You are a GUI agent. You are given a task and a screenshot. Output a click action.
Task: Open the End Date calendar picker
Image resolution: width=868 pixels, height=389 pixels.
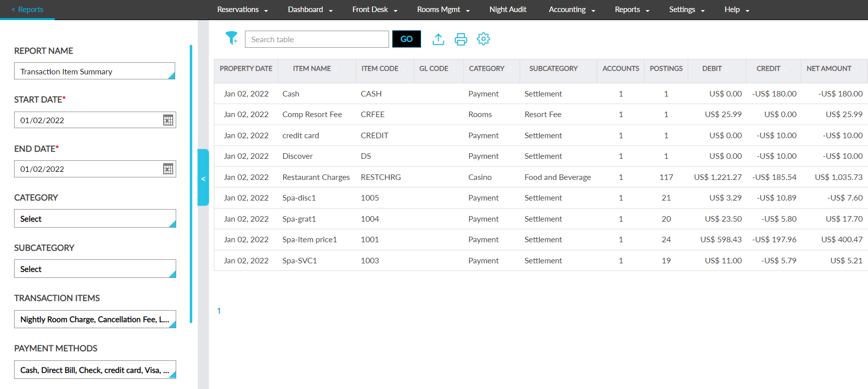pyautogui.click(x=168, y=169)
